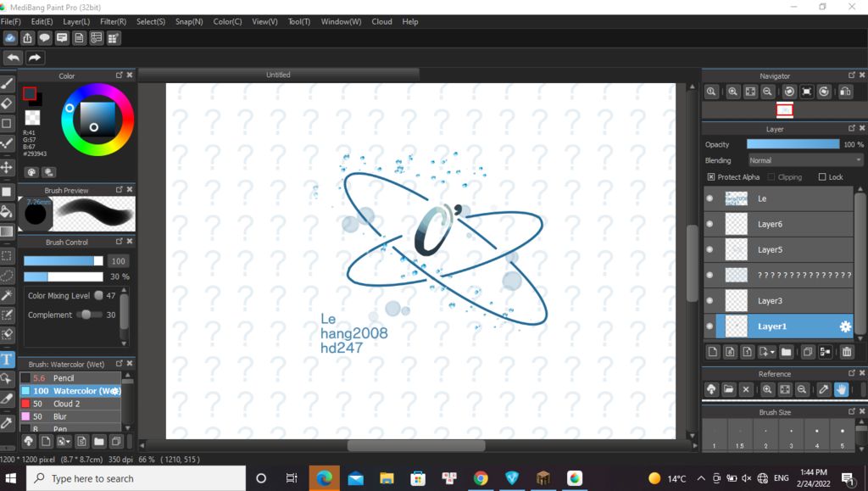Select the Move tool

pos(7,167)
